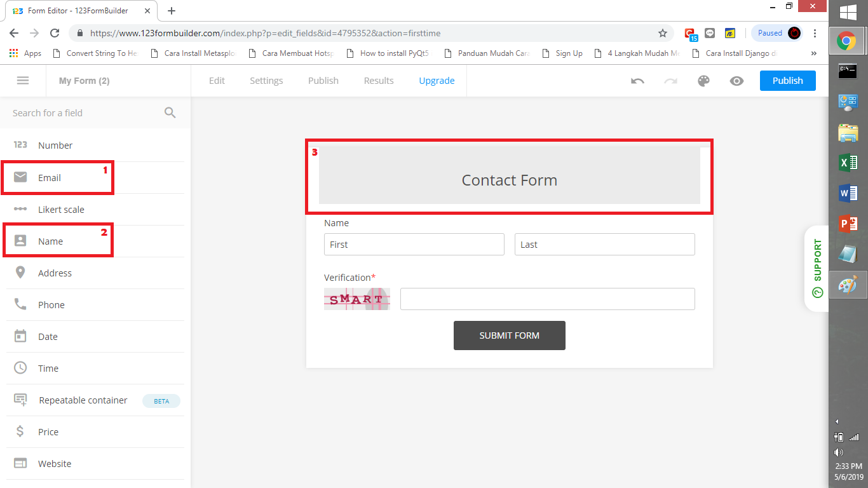Viewport: 868px width, 488px height.
Task: Switch to the Settings tab
Action: click(x=266, y=81)
